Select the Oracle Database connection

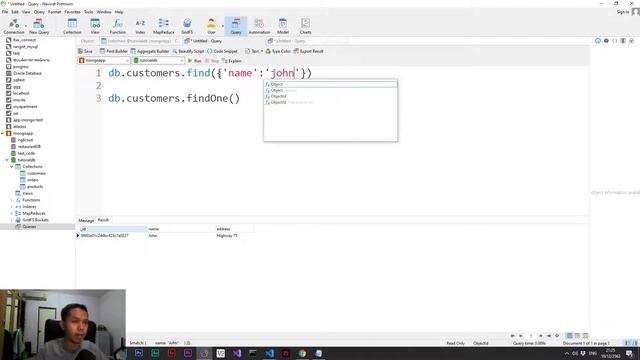tap(27, 73)
